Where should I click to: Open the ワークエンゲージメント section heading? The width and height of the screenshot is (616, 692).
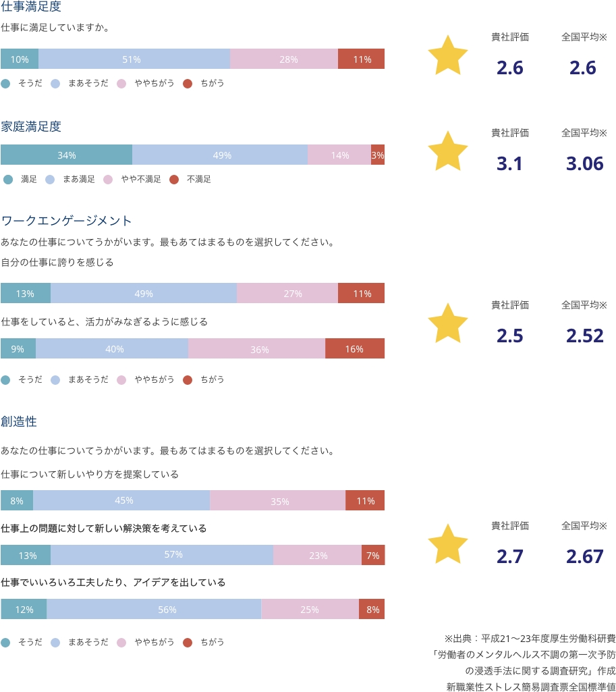point(67,221)
